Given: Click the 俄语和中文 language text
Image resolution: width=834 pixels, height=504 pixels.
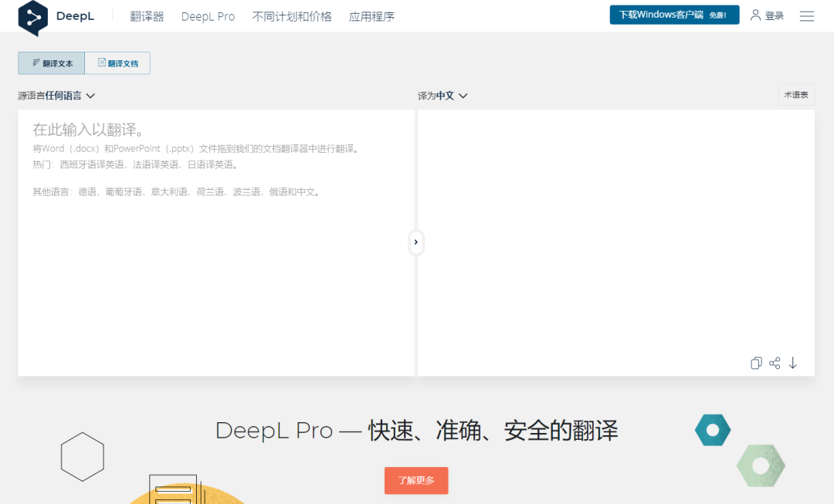Looking at the screenshot, I should coord(292,192).
